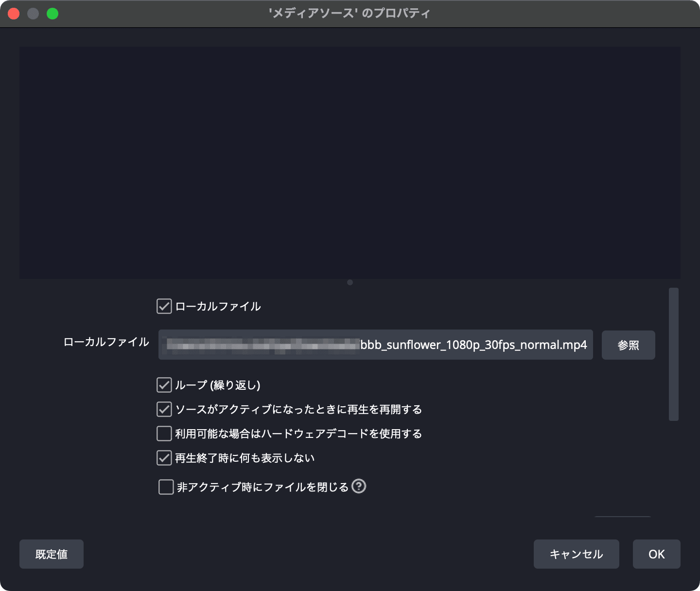Open help tooltip icon beside 非アクティブ時にファイルを閉じる

click(x=359, y=486)
